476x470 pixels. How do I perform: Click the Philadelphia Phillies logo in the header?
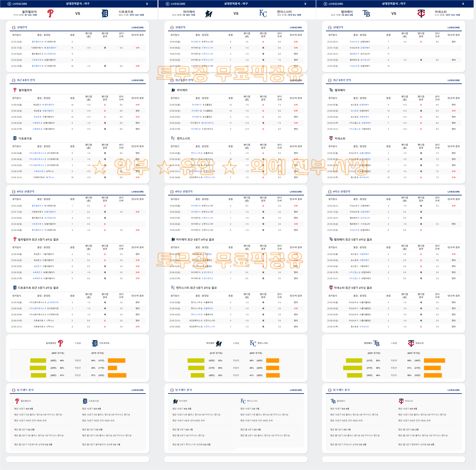click(50, 13)
